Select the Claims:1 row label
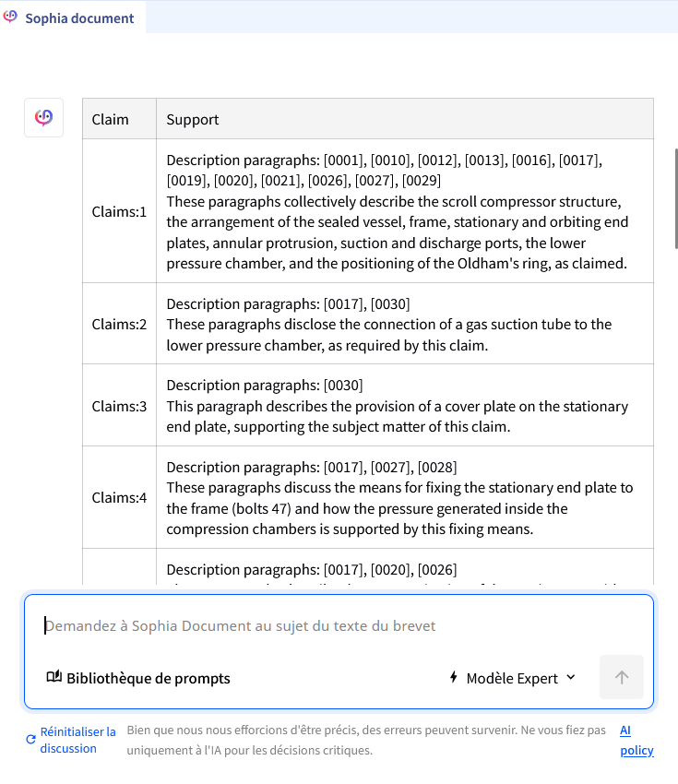The width and height of the screenshot is (678, 784). tap(119, 211)
